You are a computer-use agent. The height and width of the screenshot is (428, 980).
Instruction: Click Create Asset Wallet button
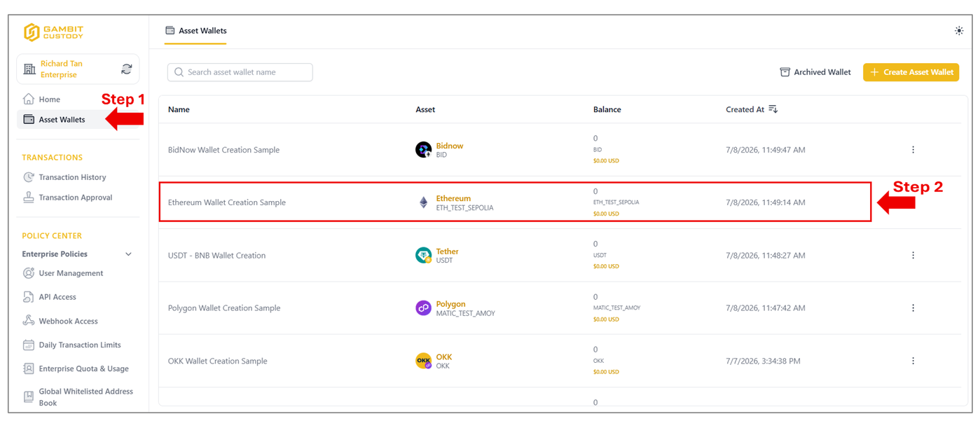click(x=911, y=72)
